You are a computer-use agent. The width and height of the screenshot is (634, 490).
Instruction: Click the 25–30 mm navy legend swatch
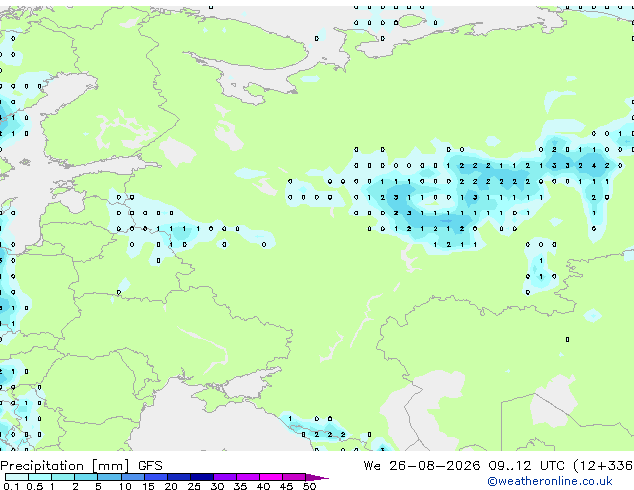(202, 477)
